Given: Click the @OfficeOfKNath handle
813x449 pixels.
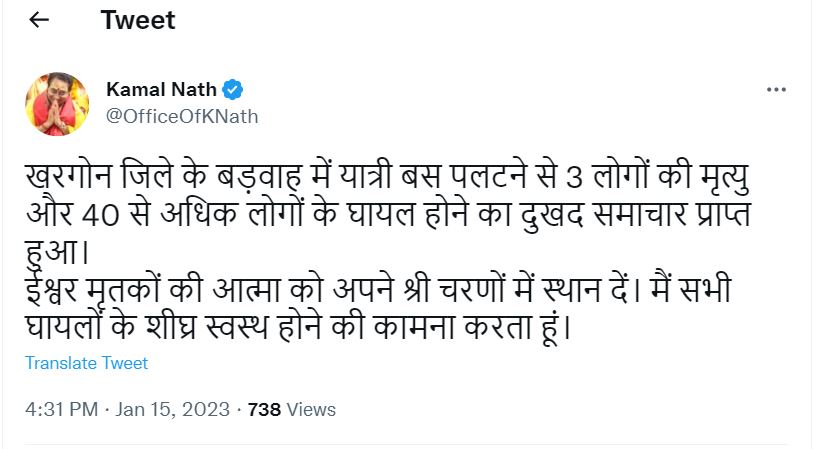Looking at the screenshot, I should click(x=182, y=116).
